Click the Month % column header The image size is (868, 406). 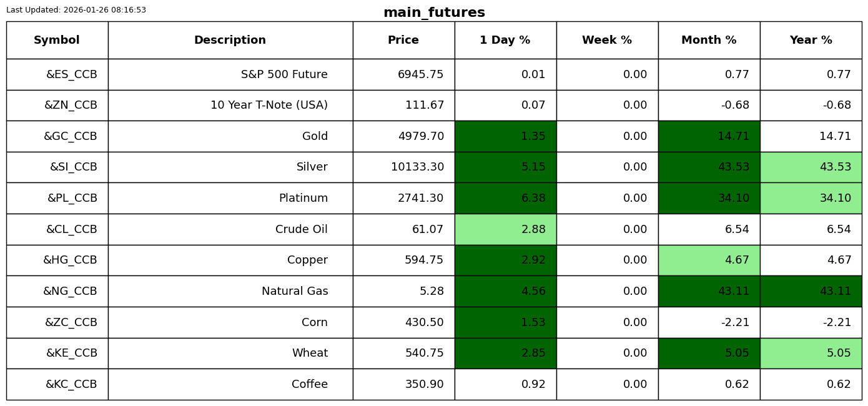709,41
